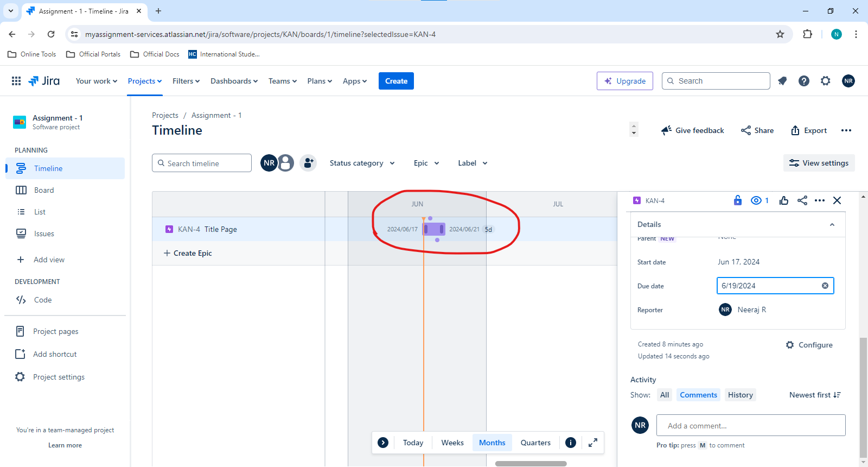
Task: Open the Epic filter dropdown
Action: (x=426, y=163)
